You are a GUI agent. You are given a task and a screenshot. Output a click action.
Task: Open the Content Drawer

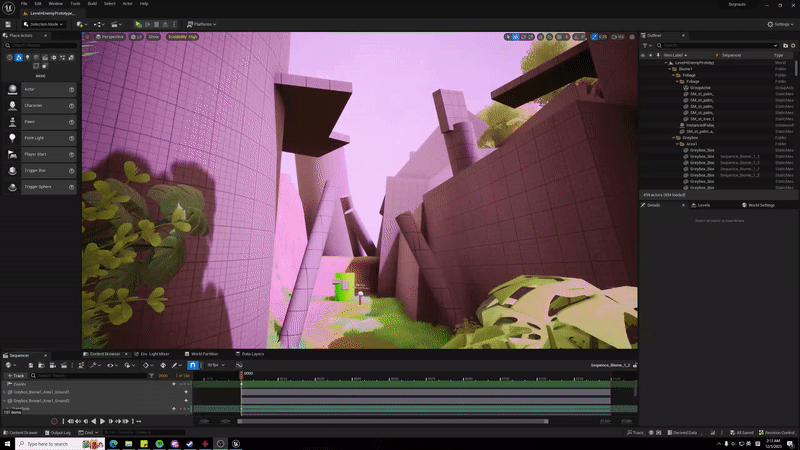(20, 433)
